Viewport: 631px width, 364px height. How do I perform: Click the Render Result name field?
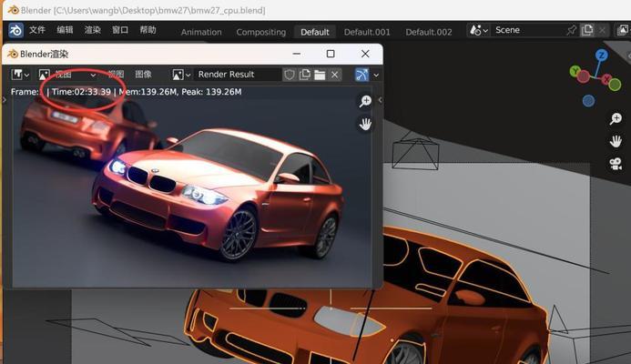coord(238,75)
